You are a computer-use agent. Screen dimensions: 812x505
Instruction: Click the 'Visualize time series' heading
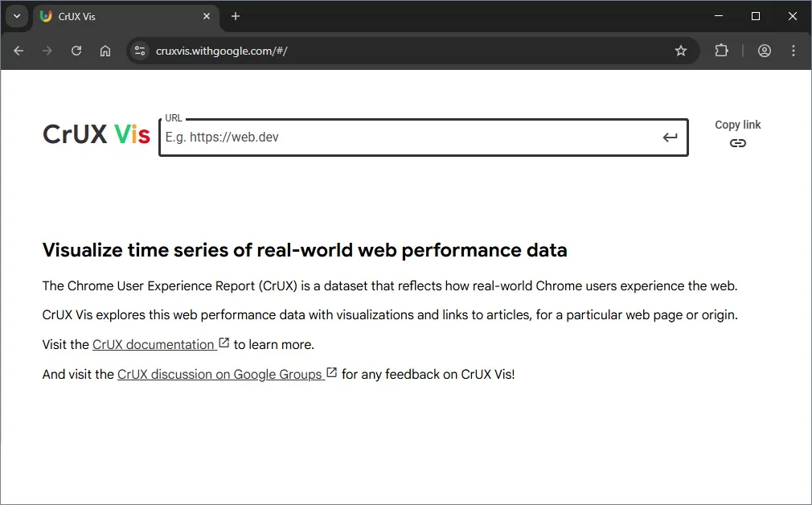[305, 250]
